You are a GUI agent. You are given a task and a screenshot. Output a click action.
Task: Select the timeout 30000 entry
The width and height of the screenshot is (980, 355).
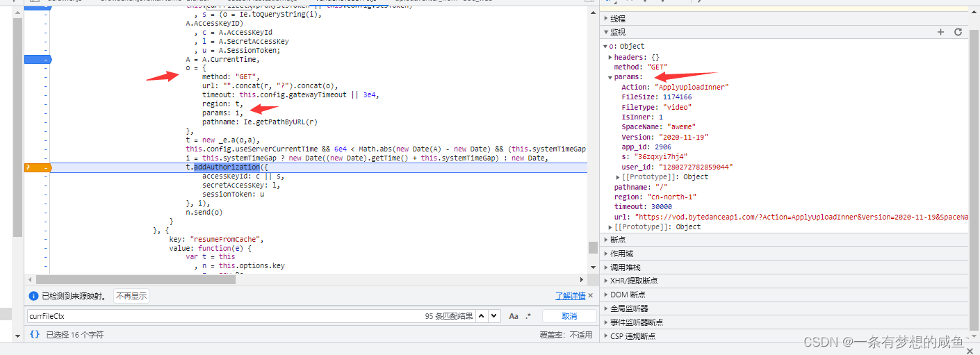[x=643, y=207]
